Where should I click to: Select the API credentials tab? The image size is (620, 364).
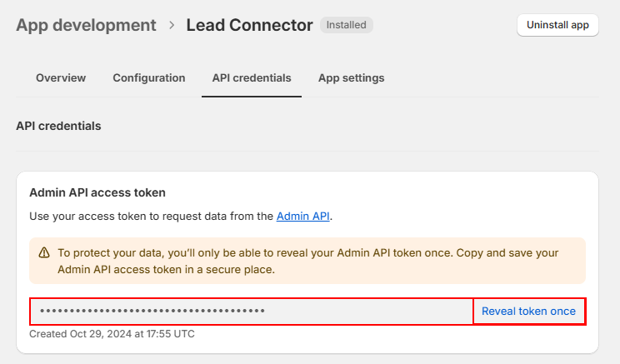pos(252,77)
